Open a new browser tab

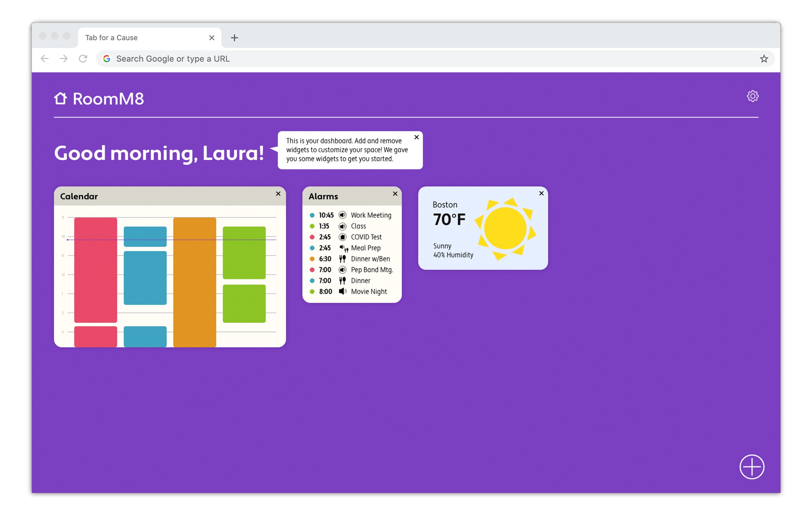pyautogui.click(x=235, y=38)
